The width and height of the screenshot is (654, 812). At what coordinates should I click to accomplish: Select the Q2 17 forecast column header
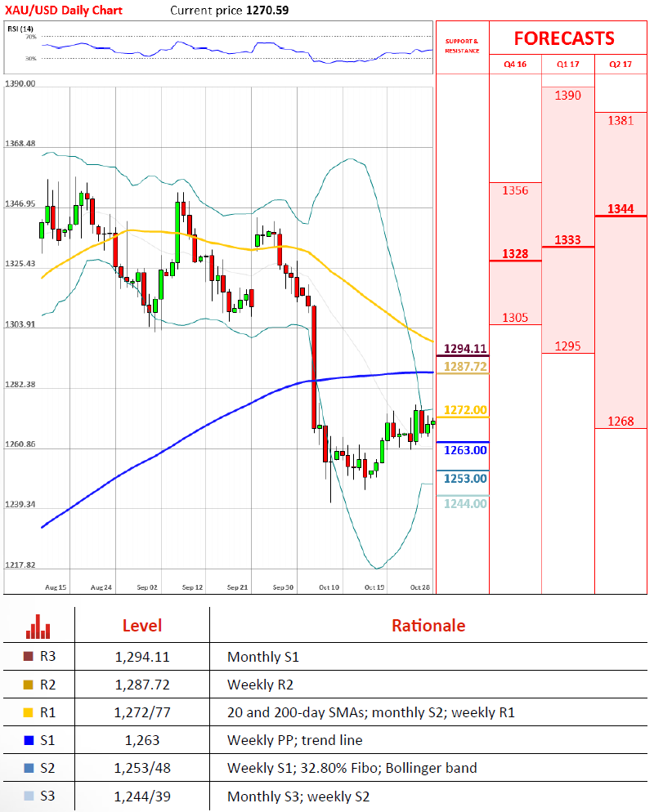pyautogui.click(x=620, y=65)
